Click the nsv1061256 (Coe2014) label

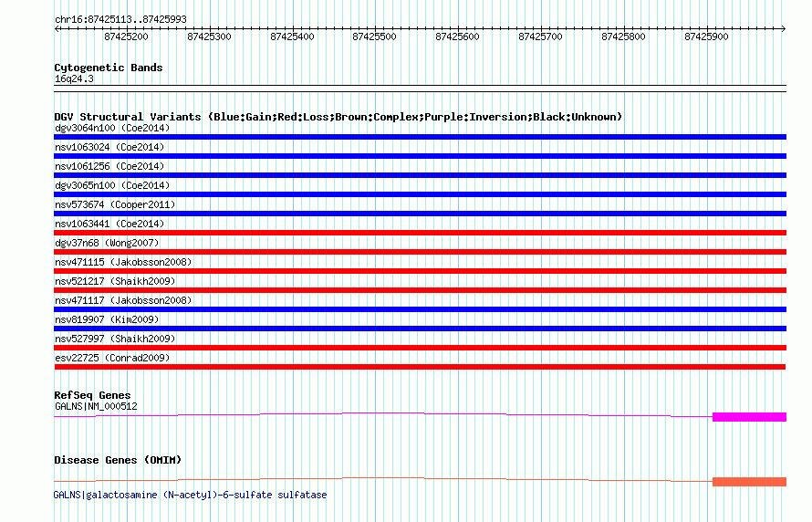point(109,166)
